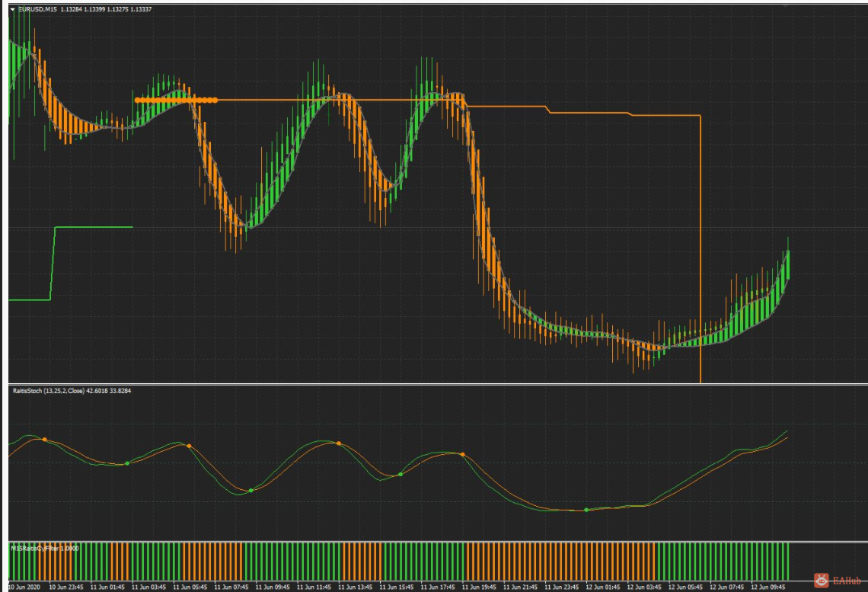
Task: Click the 12 Jun 05:45 time label
Action: (685, 587)
